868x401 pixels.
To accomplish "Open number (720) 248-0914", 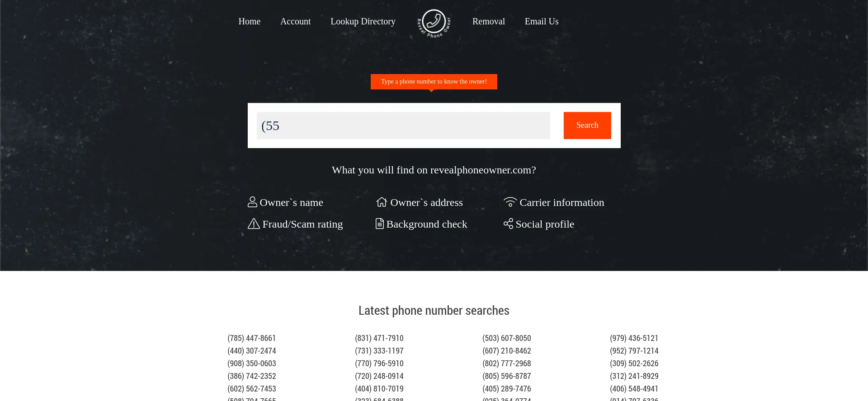I will coord(379,376).
